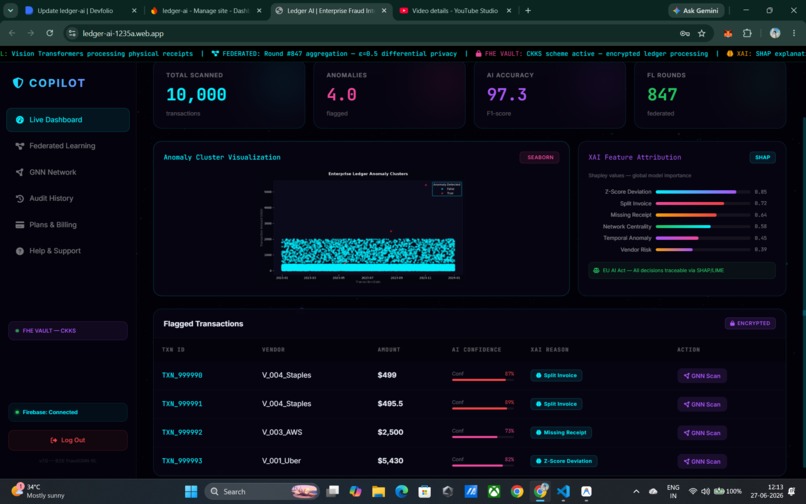The image size is (806, 504).
Task: Open the Live Dashboard sidebar item
Action: (68, 120)
